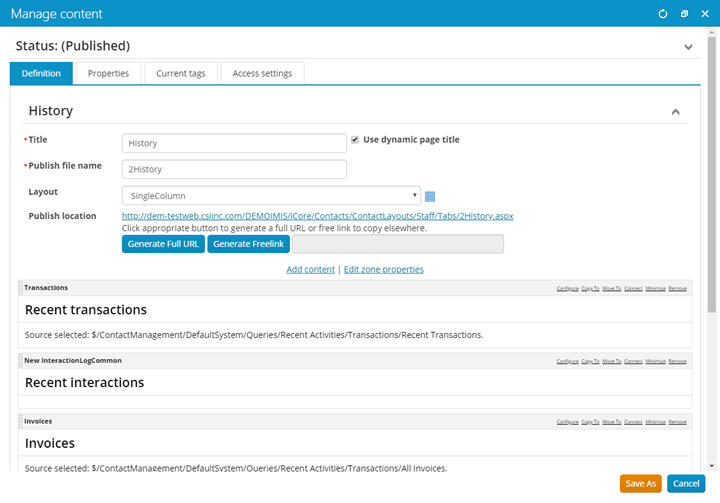Toggle the Use dynamic page title checkbox
Screen dimensions: 720x503
click(355, 140)
